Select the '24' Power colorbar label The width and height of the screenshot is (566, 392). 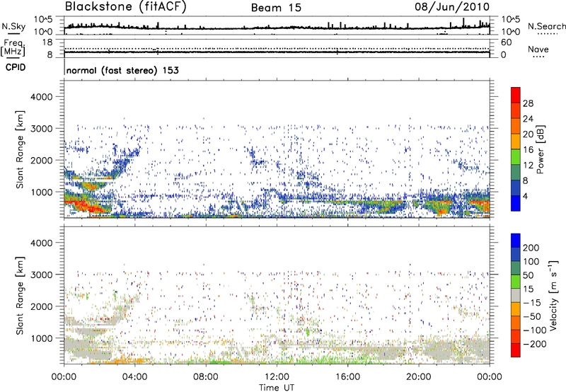pyautogui.click(x=528, y=119)
